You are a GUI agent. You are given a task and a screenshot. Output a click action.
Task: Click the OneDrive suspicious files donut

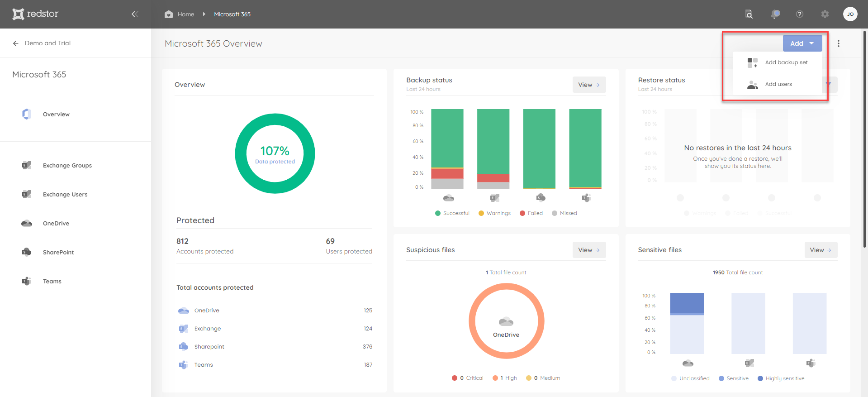click(506, 321)
